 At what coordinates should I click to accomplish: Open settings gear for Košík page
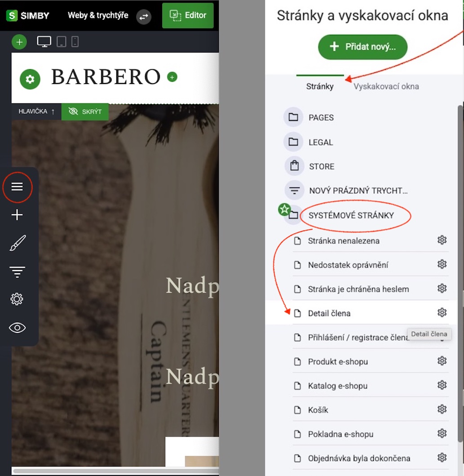click(442, 409)
